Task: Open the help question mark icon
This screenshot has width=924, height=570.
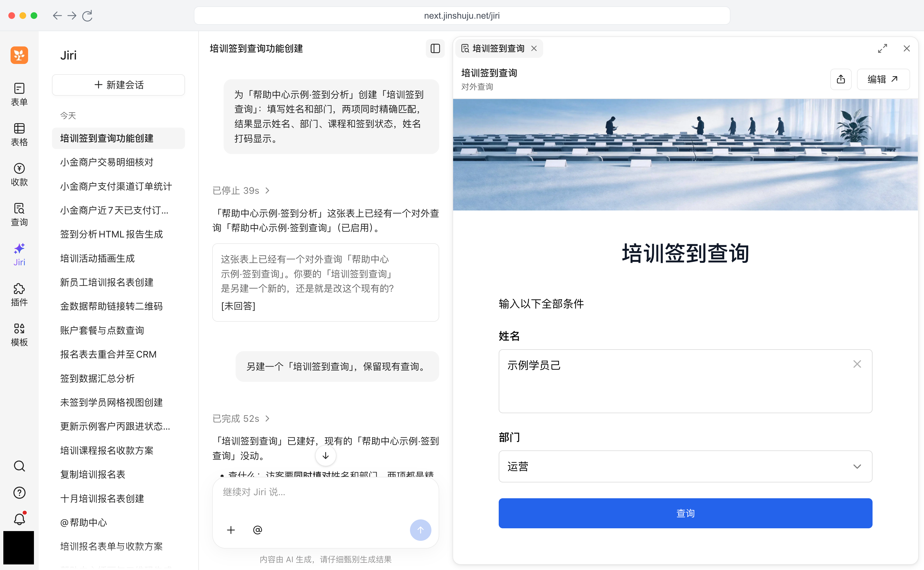Action: coord(19,492)
